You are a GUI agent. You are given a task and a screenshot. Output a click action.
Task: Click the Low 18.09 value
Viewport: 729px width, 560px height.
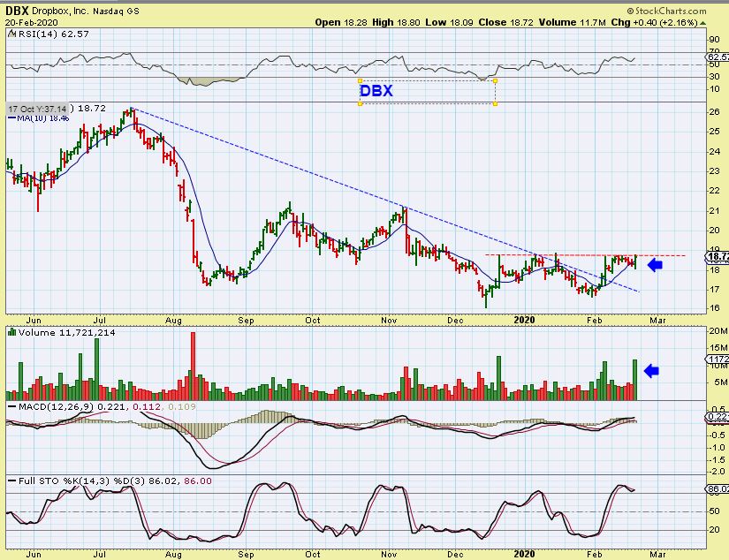(448, 22)
